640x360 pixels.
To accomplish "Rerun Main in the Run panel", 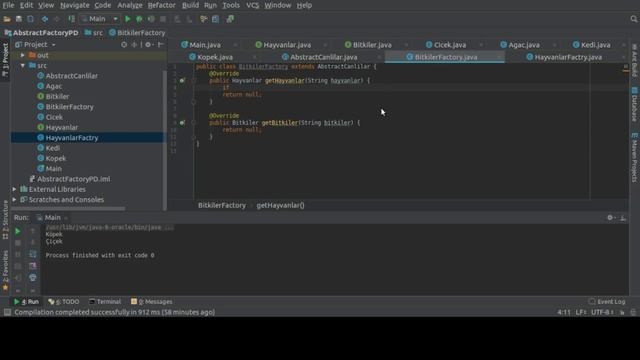I will click(18, 231).
